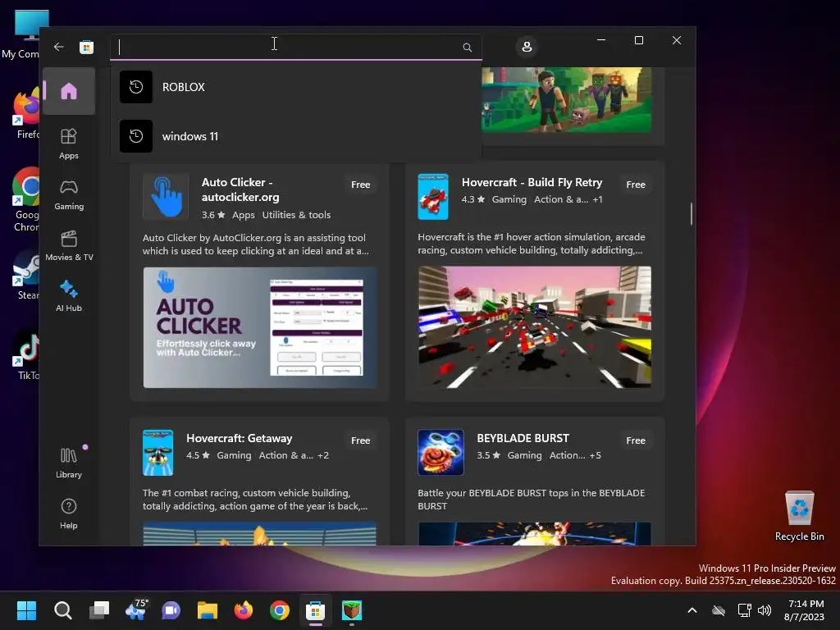Image resolution: width=840 pixels, height=630 pixels.
Task: Open the Hovercraft: Getaway app icon
Action: [x=157, y=453]
